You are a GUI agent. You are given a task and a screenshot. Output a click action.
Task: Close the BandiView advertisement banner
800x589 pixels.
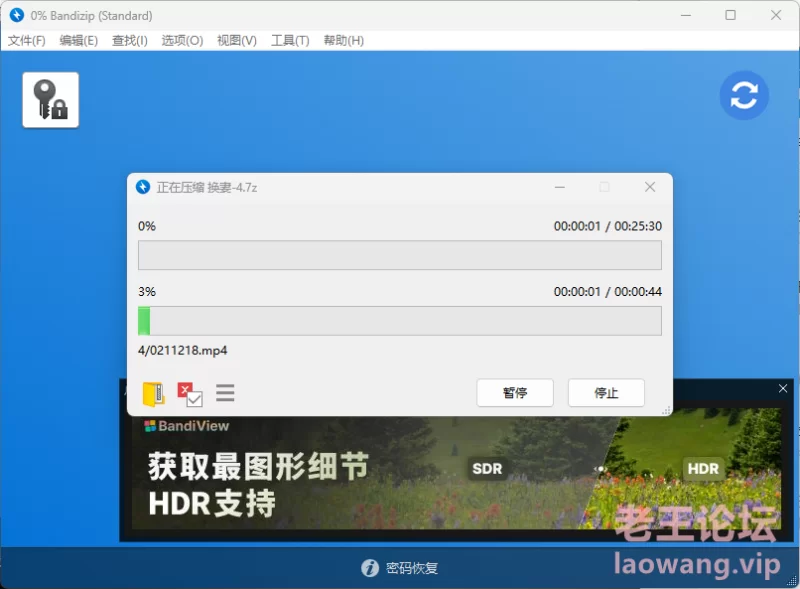pyautogui.click(x=783, y=388)
